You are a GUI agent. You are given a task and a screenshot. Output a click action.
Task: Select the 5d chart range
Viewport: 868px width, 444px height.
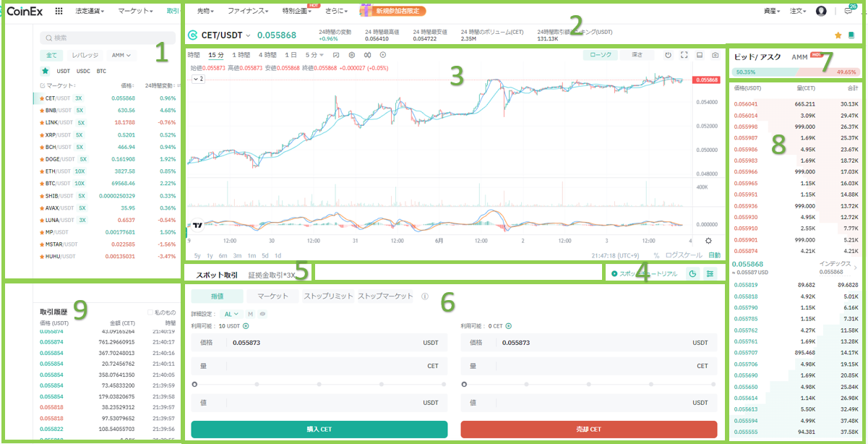[265, 255]
